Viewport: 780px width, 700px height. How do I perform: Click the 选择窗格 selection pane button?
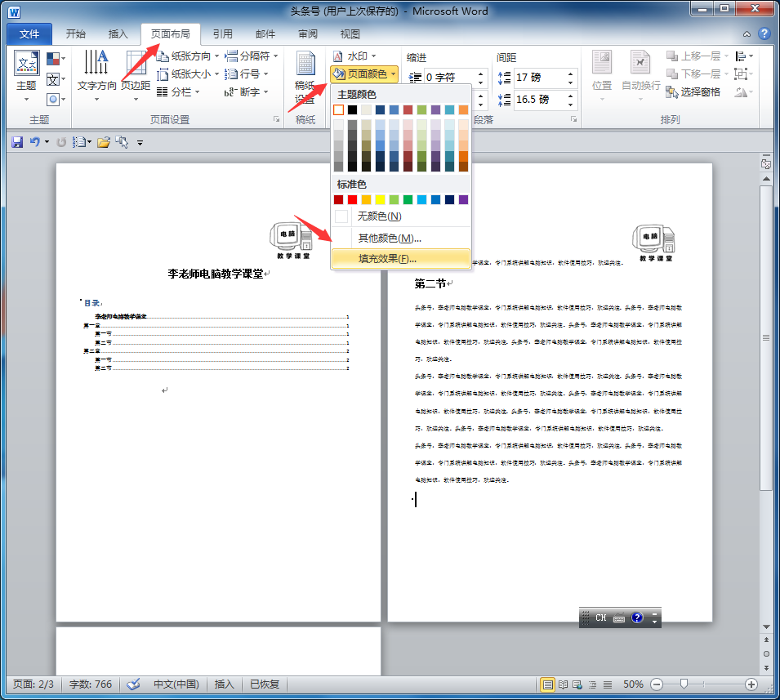(693, 91)
